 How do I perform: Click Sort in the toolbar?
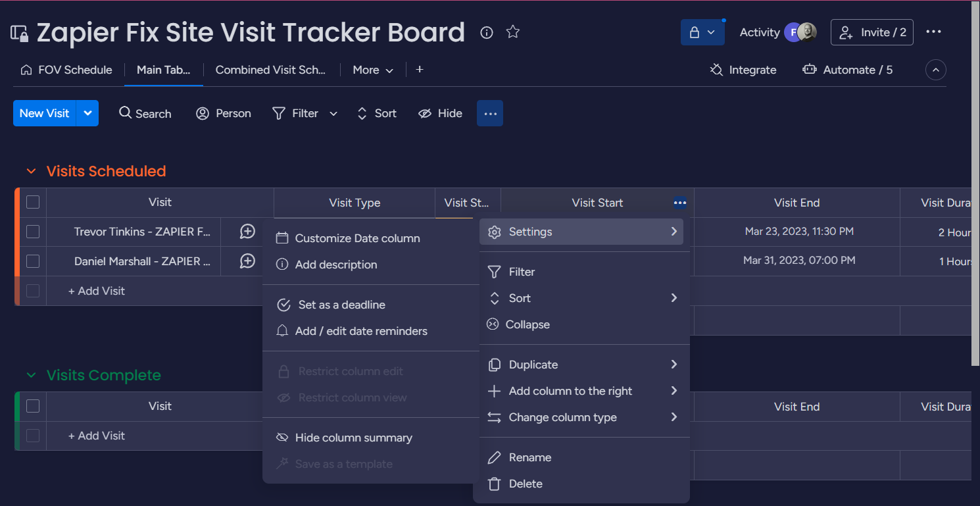point(377,113)
